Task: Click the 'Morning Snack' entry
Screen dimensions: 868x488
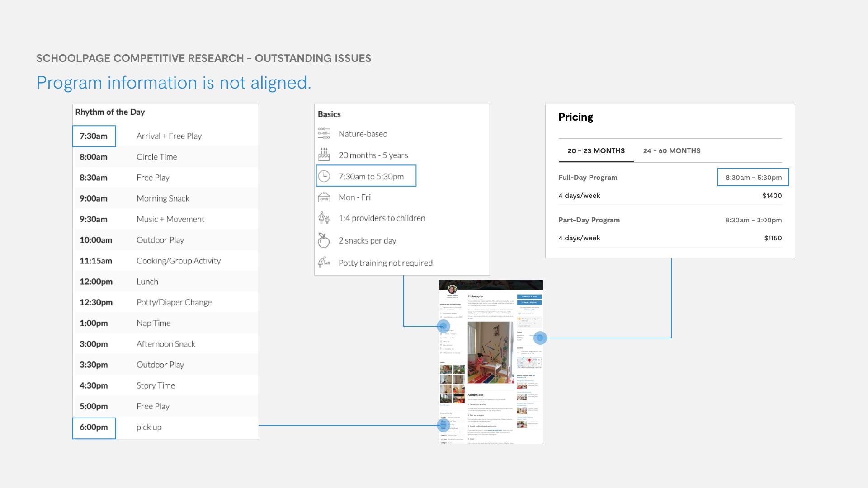Action: [163, 198]
